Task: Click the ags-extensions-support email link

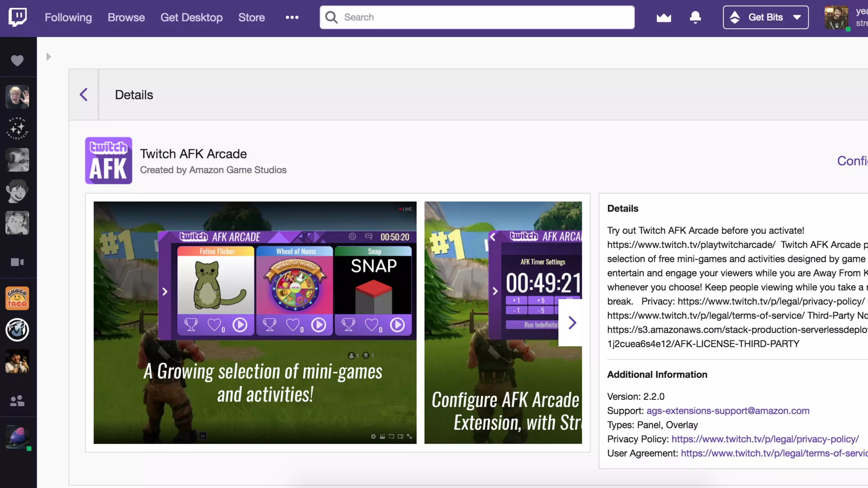Action: tap(728, 410)
